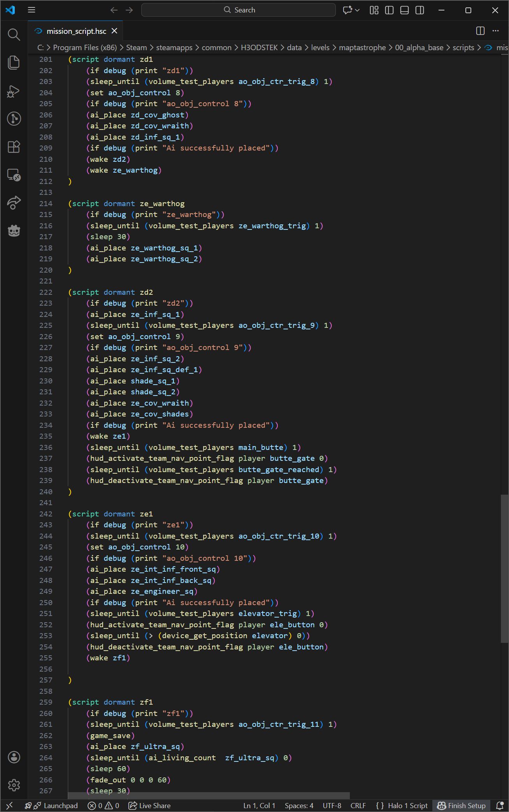Screen dimensions: 509x812
Task: Click the Finish Setup status button
Action: (x=462, y=805)
